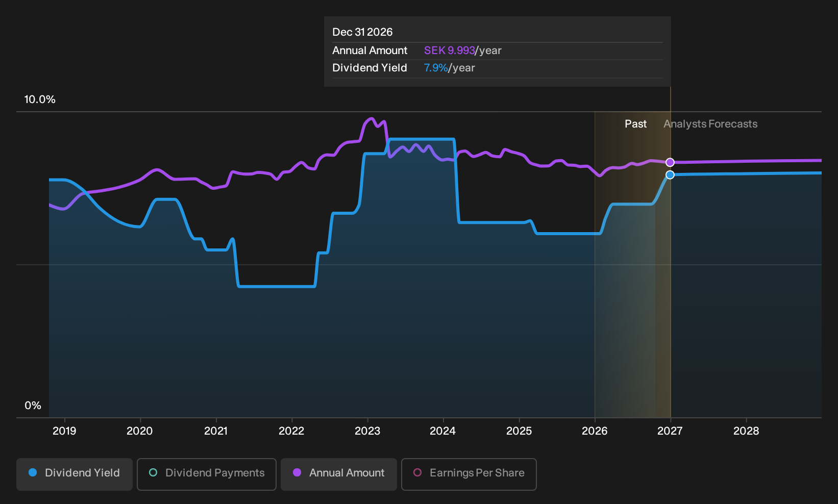Click the 2027 x-axis year label
838x504 pixels.
point(670,431)
